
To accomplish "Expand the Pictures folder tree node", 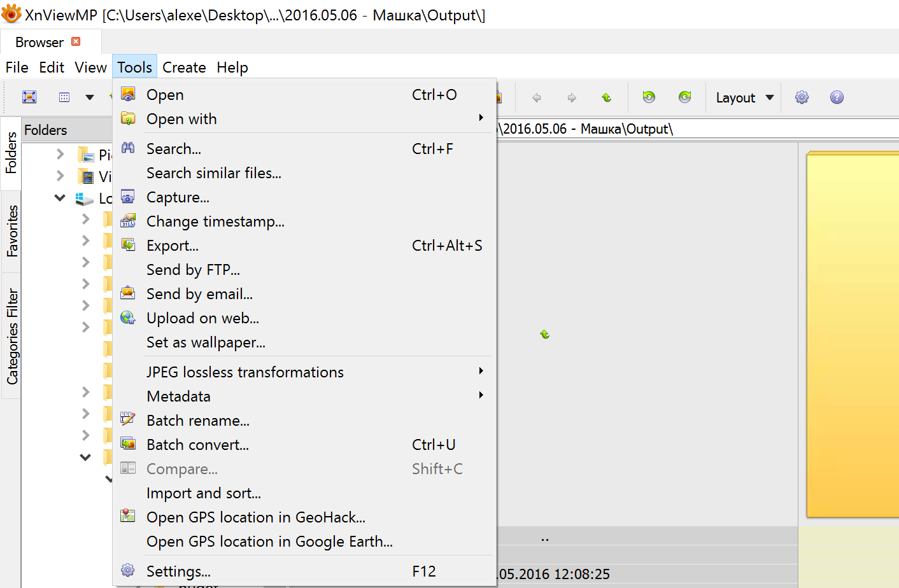I will 60,154.
